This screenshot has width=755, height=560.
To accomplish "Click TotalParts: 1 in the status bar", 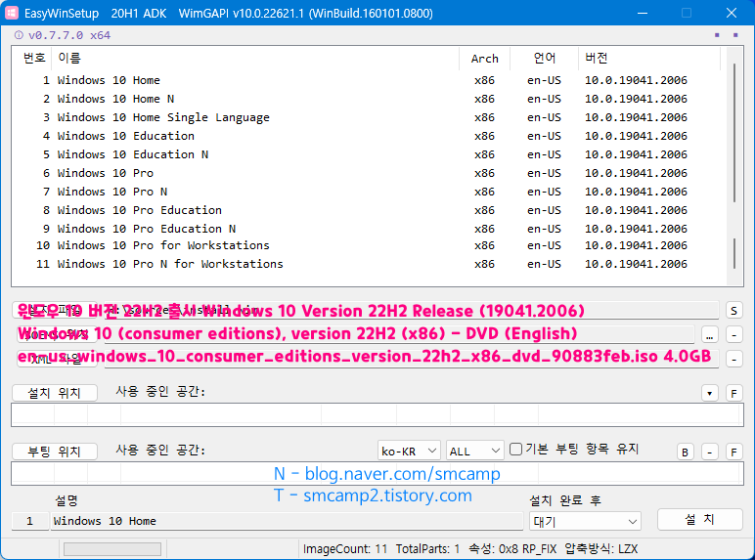I will tap(427, 549).
